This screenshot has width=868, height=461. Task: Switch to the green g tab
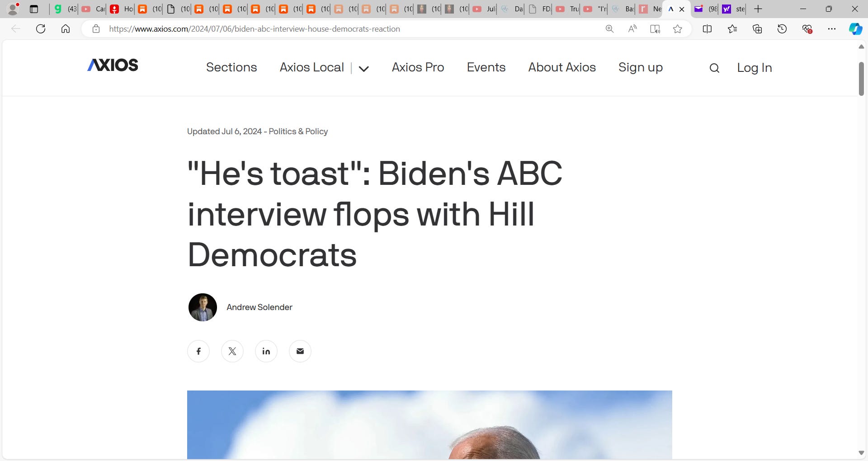(x=65, y=9)
